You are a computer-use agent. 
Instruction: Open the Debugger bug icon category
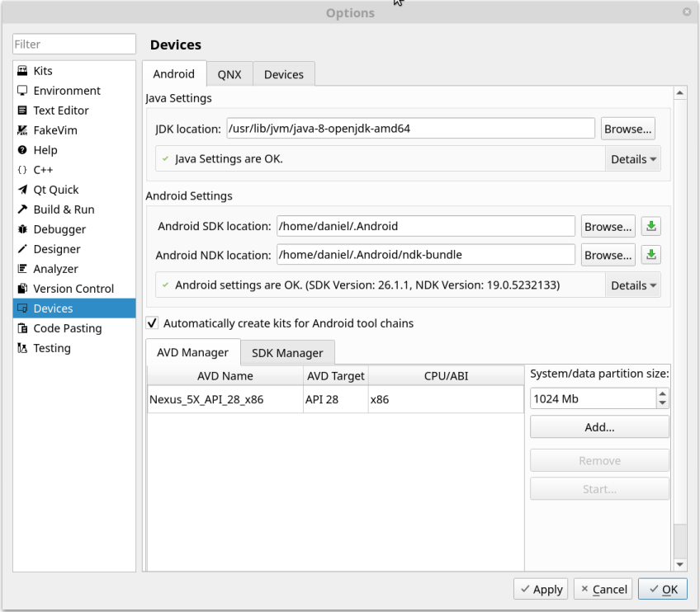(x=22, y=228)
